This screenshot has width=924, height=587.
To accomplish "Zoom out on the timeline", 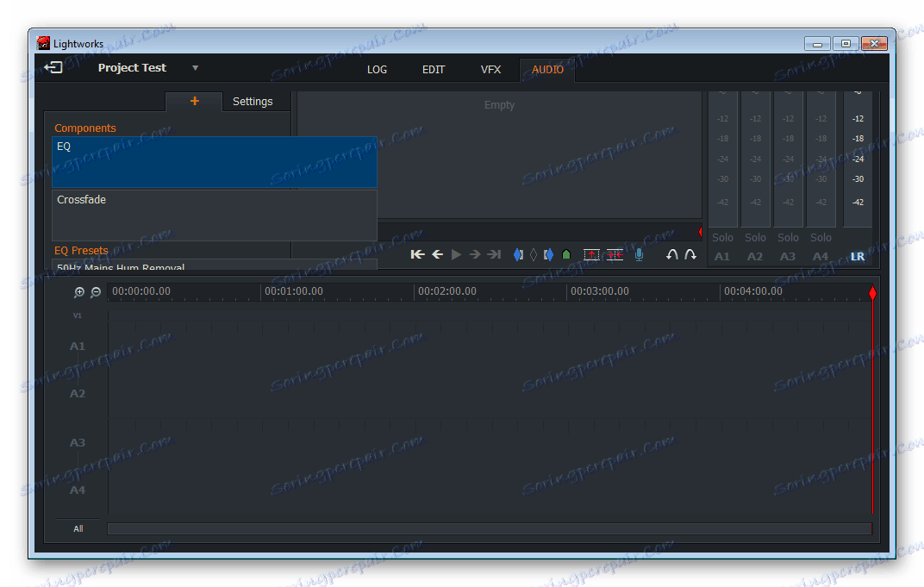I will pos(96,291).
